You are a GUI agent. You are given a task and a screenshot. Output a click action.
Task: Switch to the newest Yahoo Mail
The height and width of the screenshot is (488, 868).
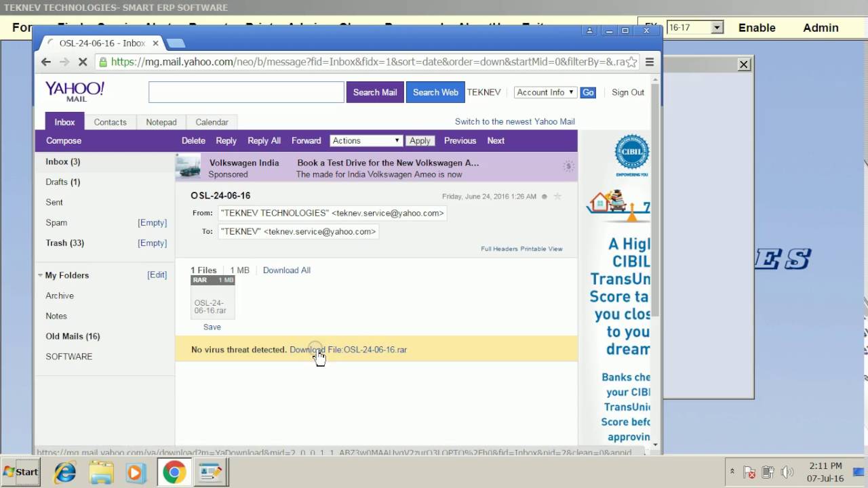coord(515,122)
